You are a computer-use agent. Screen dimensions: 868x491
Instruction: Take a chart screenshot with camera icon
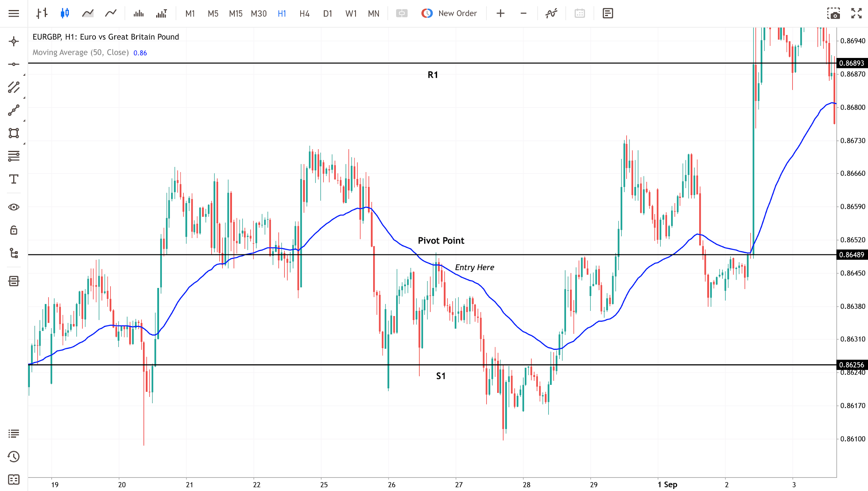[x=833, y=14]
